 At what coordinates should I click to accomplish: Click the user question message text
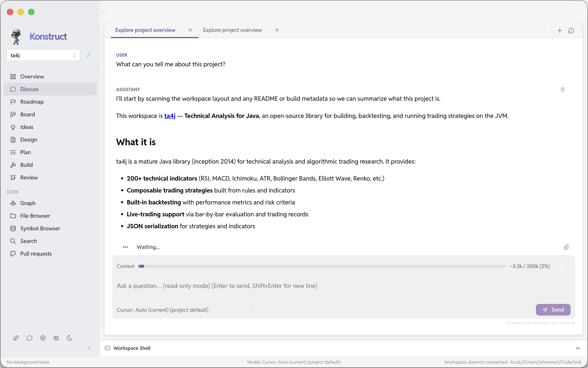tap(171, 64)
